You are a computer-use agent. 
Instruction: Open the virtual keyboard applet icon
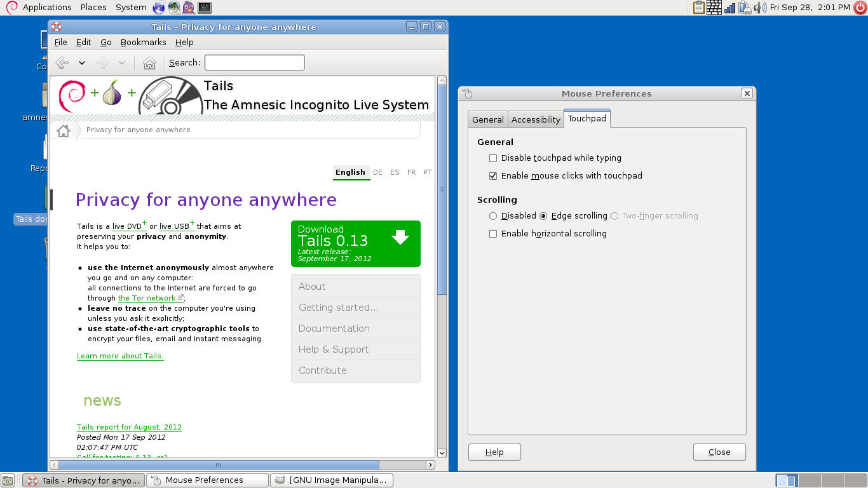714,8
